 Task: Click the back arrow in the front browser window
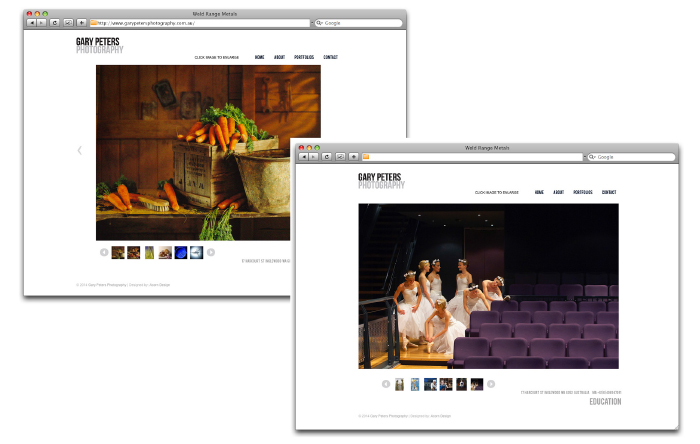(303, 157)
